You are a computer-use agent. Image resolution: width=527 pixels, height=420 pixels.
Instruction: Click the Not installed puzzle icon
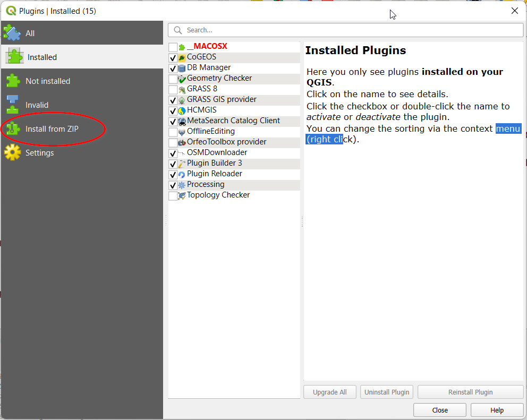13,81
